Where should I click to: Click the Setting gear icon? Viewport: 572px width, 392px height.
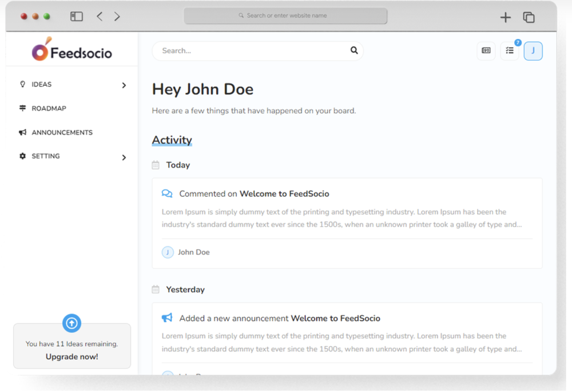tap(23, 156)
